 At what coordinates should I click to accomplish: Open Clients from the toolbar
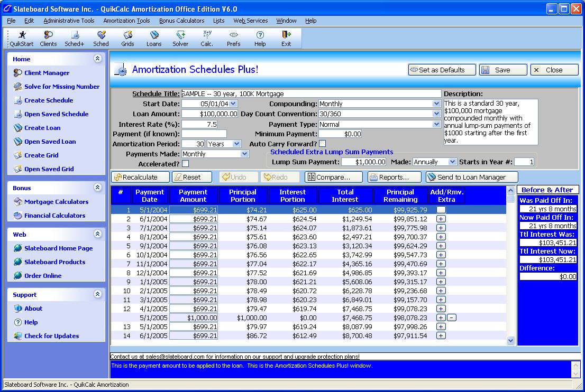coord(48,38)
